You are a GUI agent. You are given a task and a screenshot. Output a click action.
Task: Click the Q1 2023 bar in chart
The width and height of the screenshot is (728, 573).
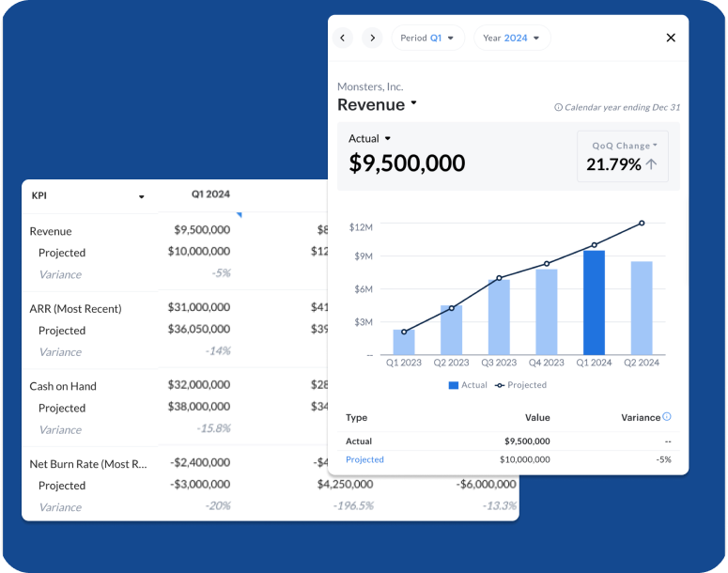tap(404, 342)
